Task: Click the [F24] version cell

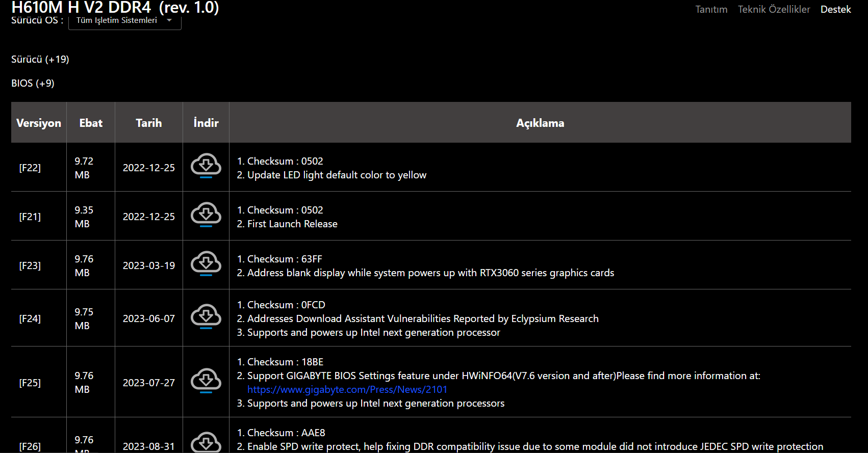Action: [30, 318]
